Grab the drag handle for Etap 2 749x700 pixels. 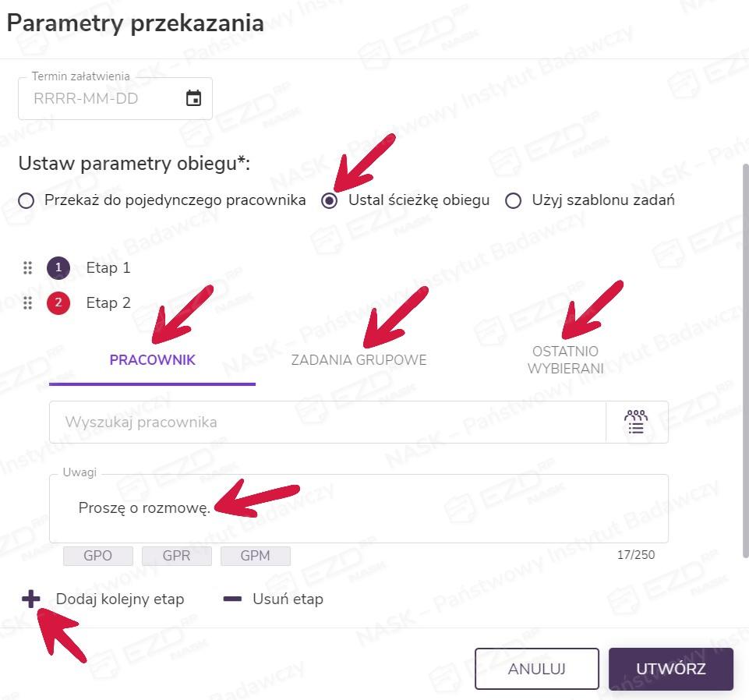28,303
